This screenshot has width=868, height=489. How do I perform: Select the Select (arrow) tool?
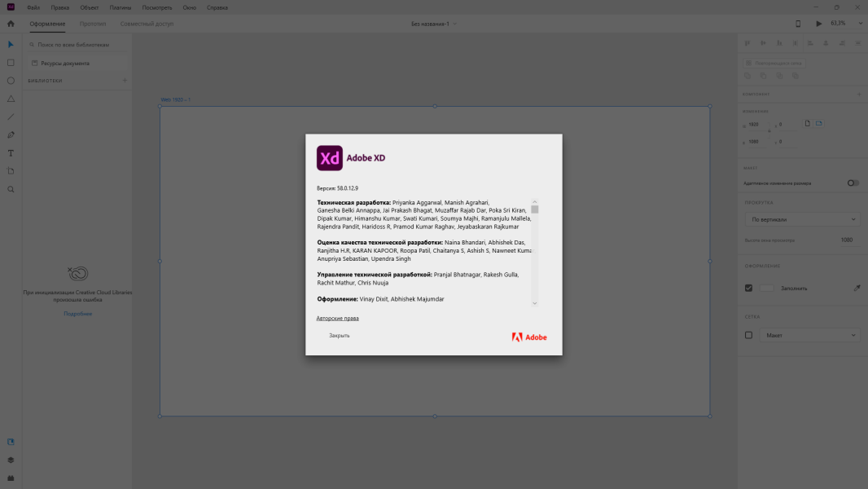coord(11,44)
